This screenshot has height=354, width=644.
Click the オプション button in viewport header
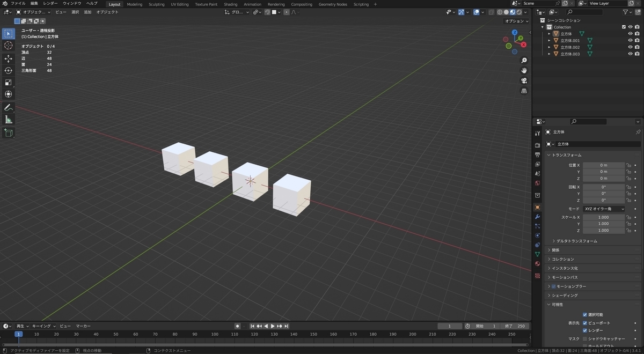(x=515, y=21)
